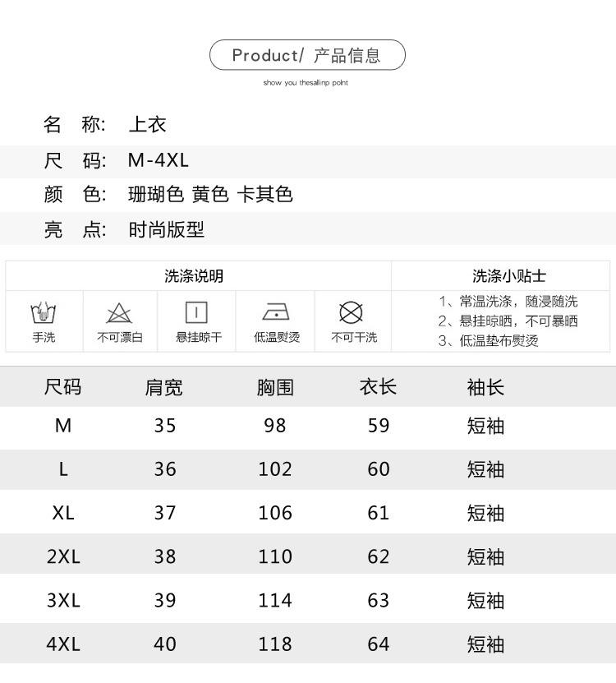Click the 尺码 column header in size table

coord(63,387)
